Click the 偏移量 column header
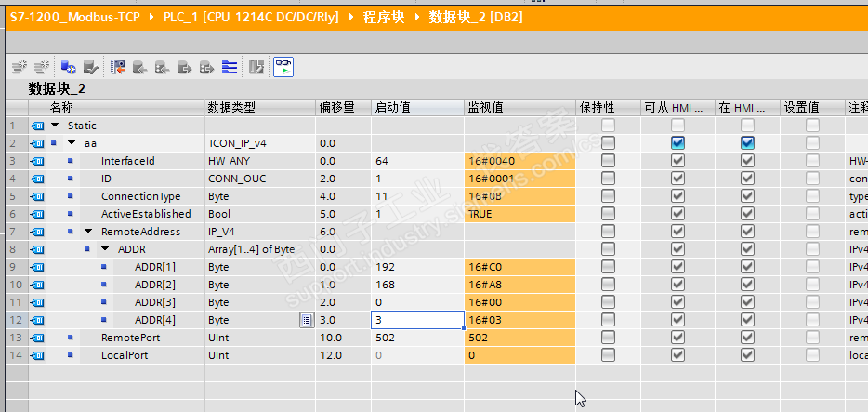 pos(343,108)
